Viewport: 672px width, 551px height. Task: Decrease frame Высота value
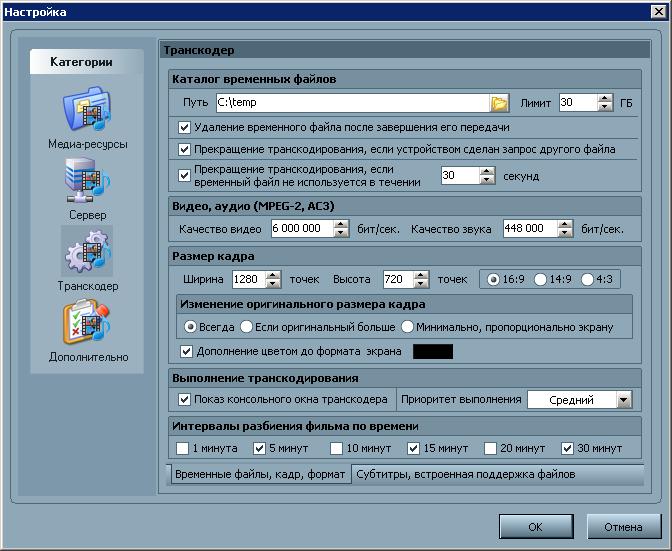click(421, 284)
